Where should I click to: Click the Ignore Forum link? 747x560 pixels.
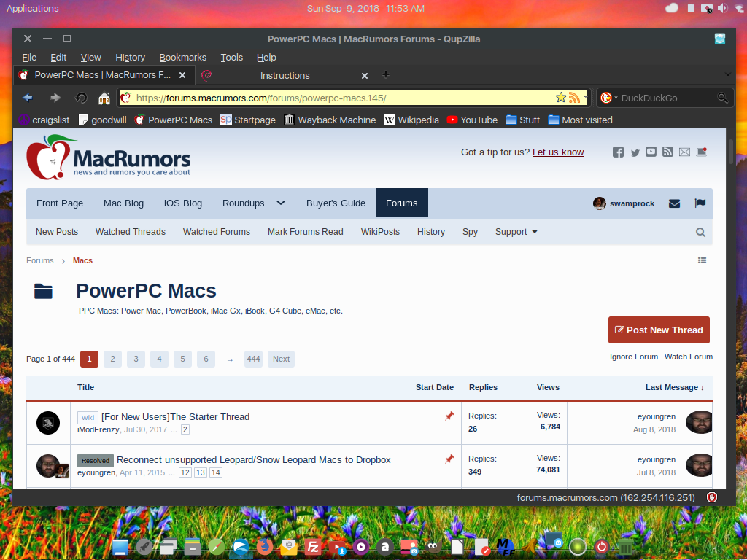pos(634,357)
